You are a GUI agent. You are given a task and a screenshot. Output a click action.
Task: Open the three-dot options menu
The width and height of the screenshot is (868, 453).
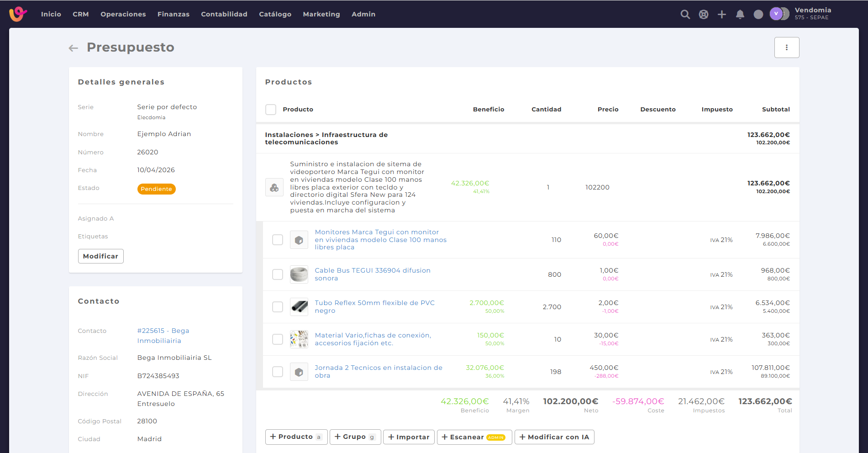click(787, 47)
